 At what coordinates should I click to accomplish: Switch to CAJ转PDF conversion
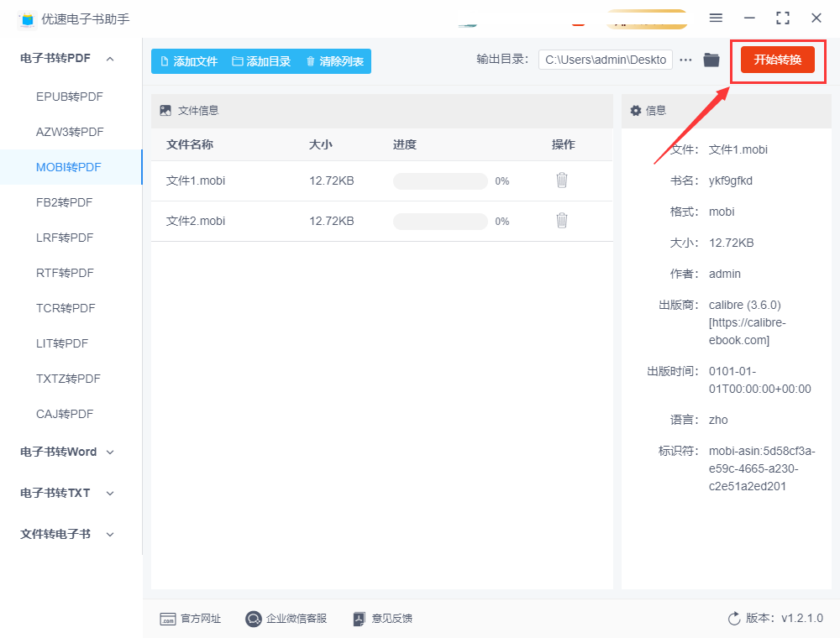click(x=65, y=414)
